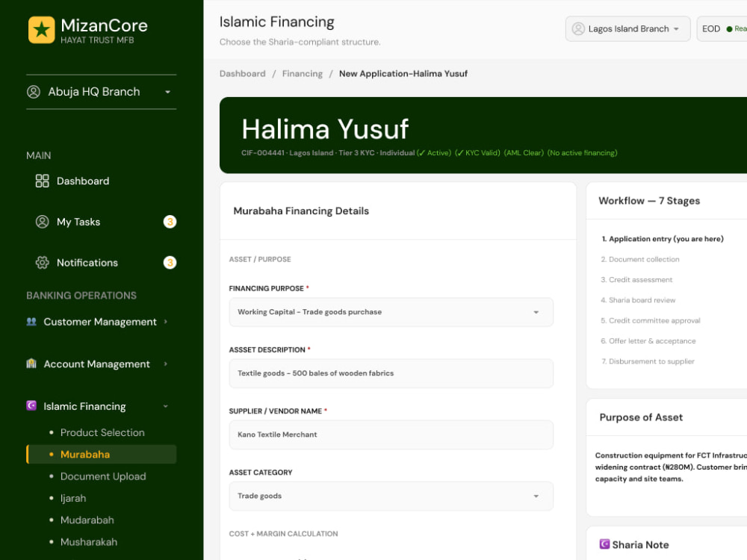Open Notifications in sidebar

click(x=87, y=262)
